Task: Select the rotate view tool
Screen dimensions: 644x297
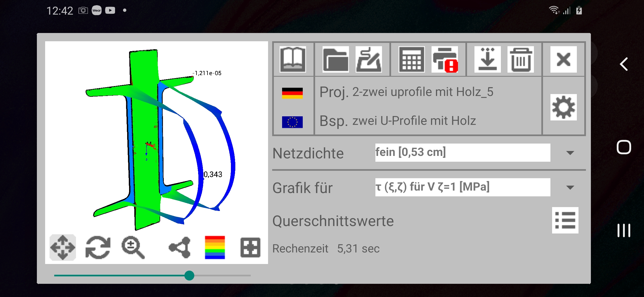Action: [98, 247]
